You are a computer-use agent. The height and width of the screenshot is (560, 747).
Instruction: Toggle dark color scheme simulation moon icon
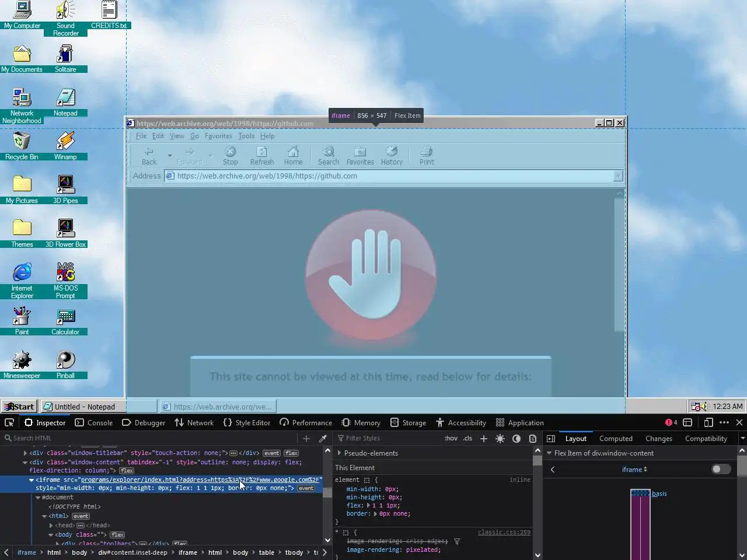[516, 438]
